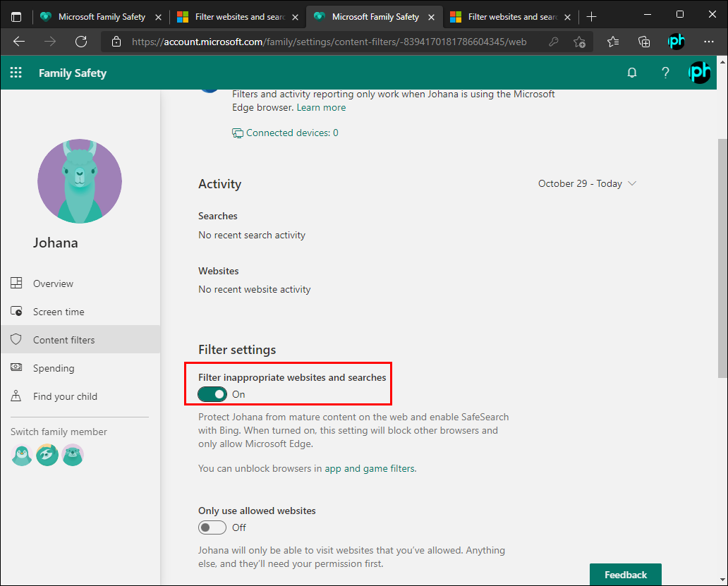728x586 pixels.
Task: Click the Filter settings heading
Action: tap(237, 350)
